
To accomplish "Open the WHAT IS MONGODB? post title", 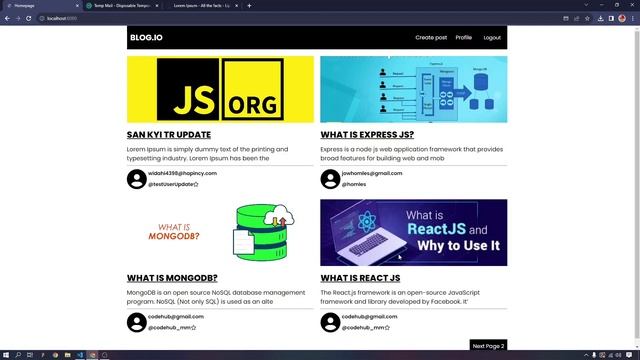I will (172, 278).
